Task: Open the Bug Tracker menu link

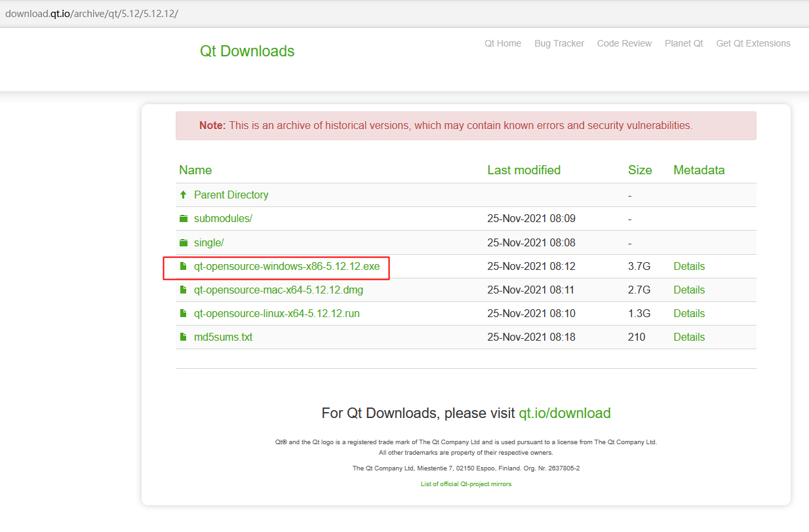Action: tap(559, 43)
